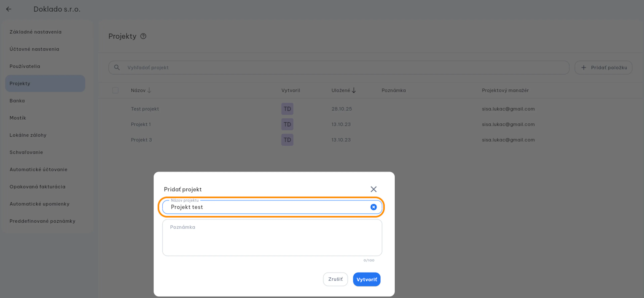This screenshot has width=644, height=298.
Task: Clear the Názov projektu field with blue X
Action: (373, 207)
